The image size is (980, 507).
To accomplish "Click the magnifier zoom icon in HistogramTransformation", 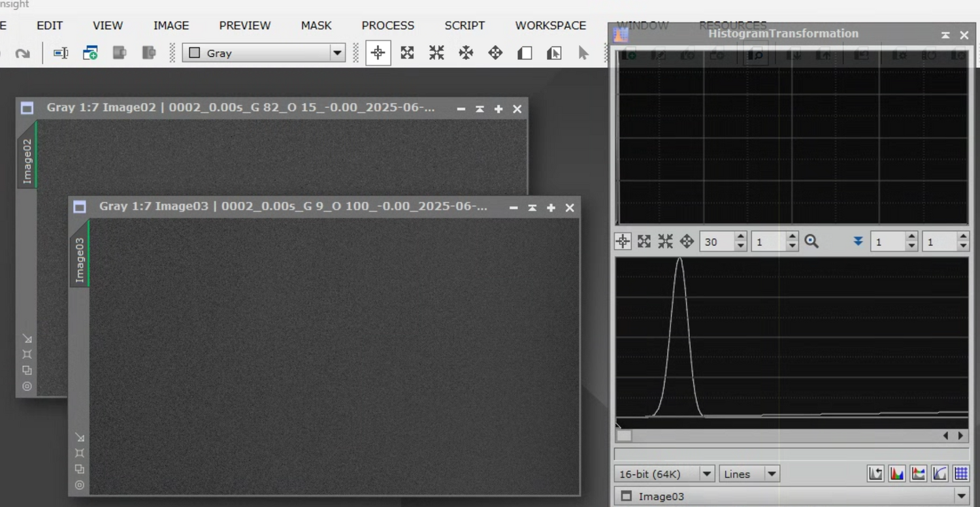I will (x=811, y=242).
